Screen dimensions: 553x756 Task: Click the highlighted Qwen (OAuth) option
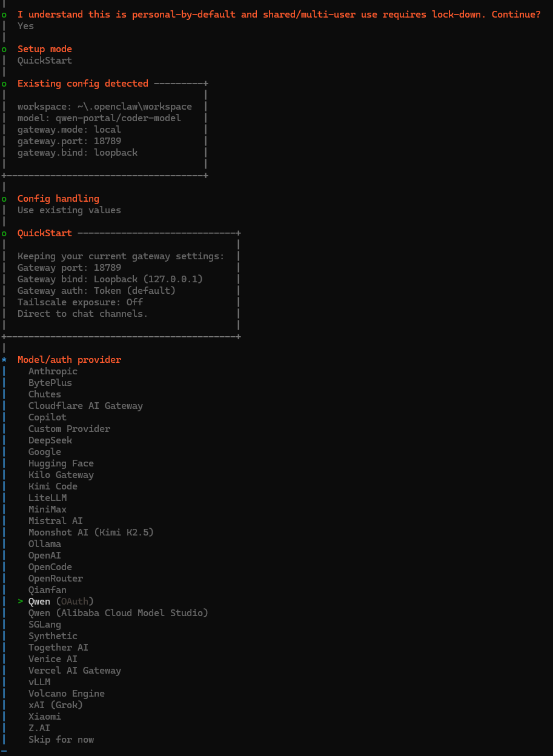point(61,602)
